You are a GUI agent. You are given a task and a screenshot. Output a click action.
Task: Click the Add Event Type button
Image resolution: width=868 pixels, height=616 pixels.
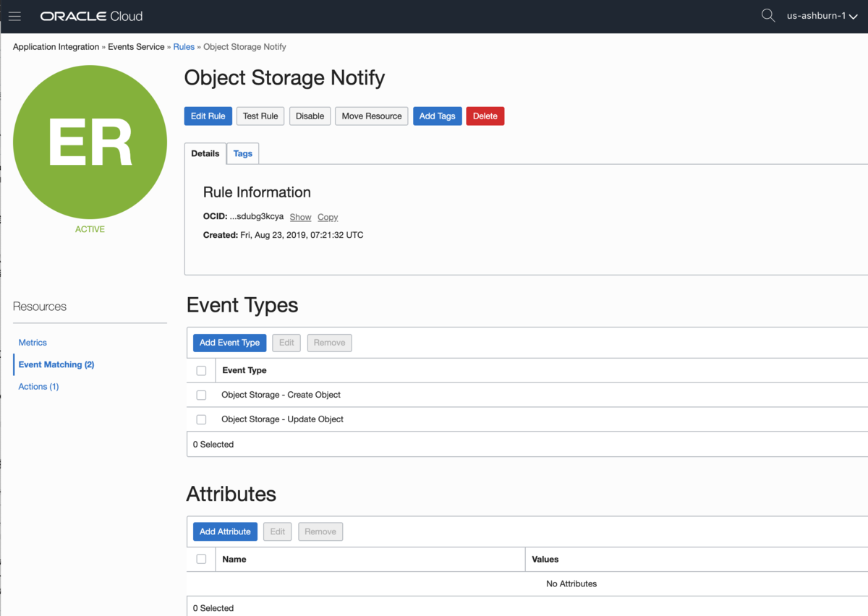click(x=229, y=343)
